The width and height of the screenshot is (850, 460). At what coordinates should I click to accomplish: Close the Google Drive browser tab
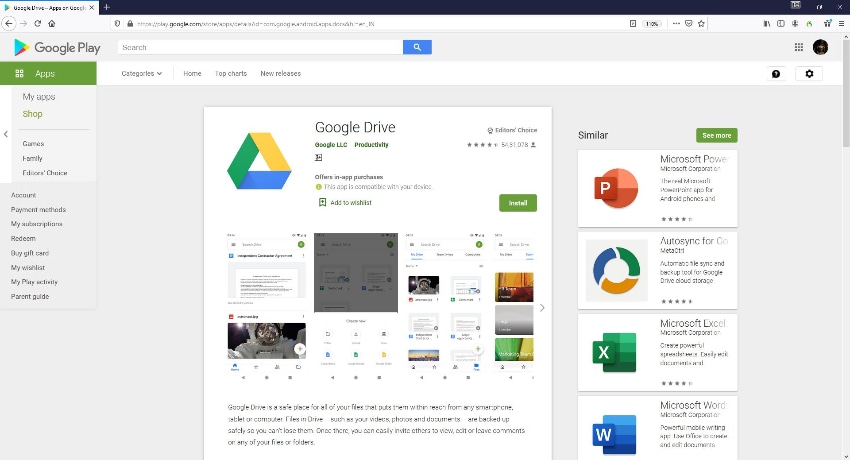pos(91,8)
